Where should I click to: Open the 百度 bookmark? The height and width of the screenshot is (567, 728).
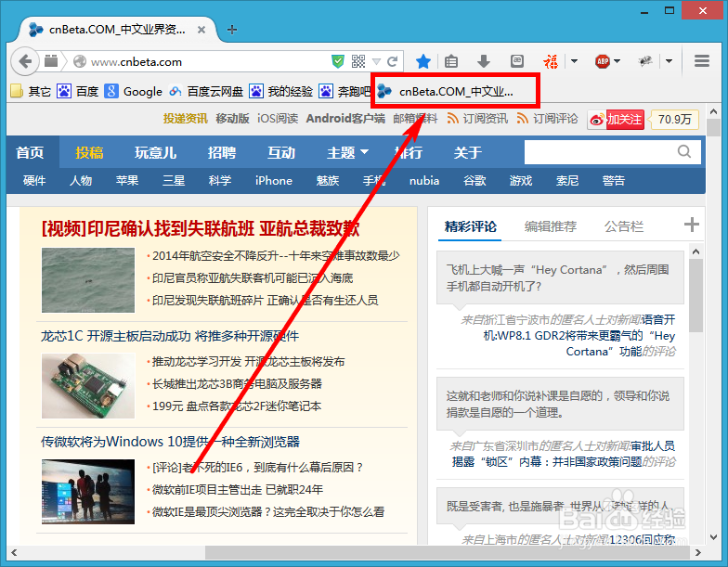coord(78,91)
